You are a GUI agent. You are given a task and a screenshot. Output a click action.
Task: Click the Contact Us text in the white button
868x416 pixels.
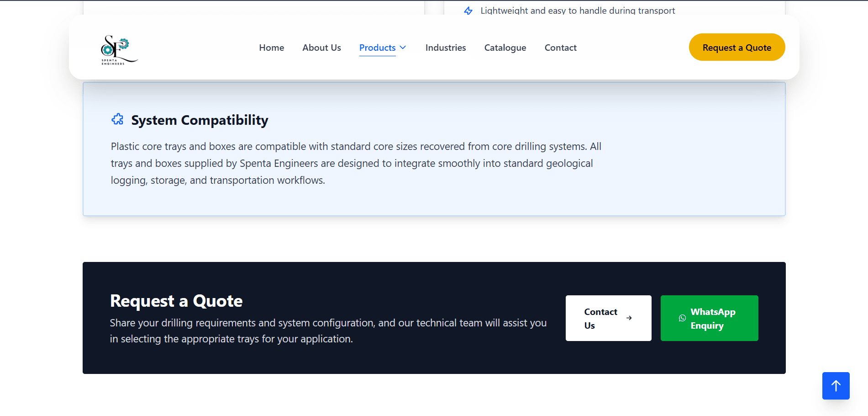pos(600,319)
